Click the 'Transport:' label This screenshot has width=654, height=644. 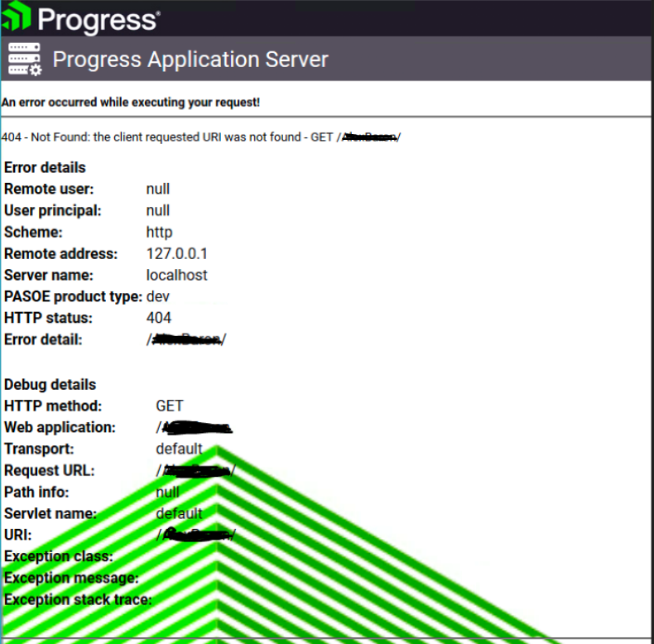click(39, 449)
